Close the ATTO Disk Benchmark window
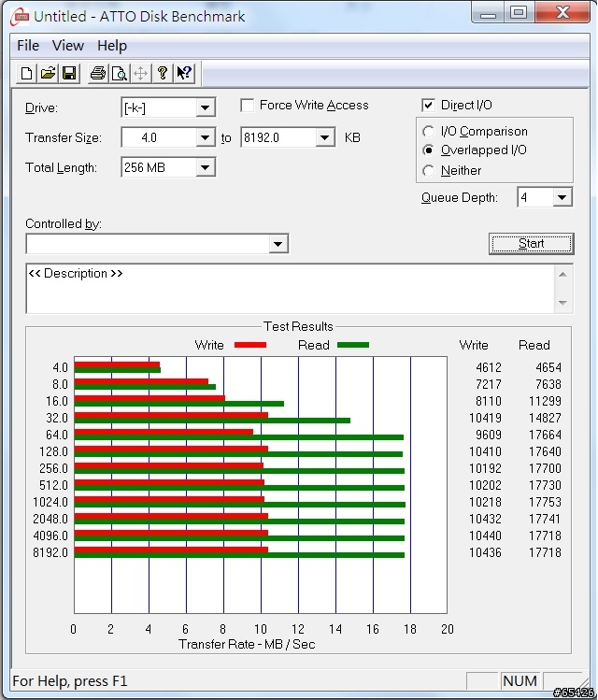 point(562,12)
